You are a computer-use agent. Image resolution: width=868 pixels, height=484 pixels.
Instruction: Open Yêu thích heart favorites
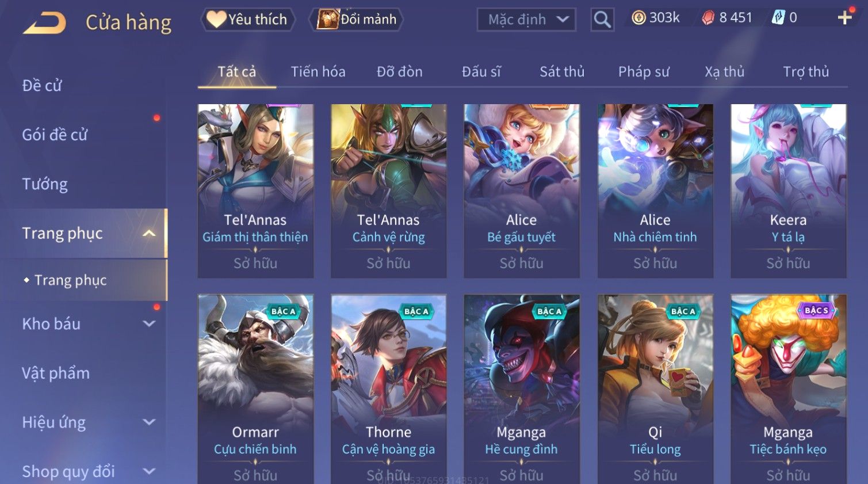point(247,20)
